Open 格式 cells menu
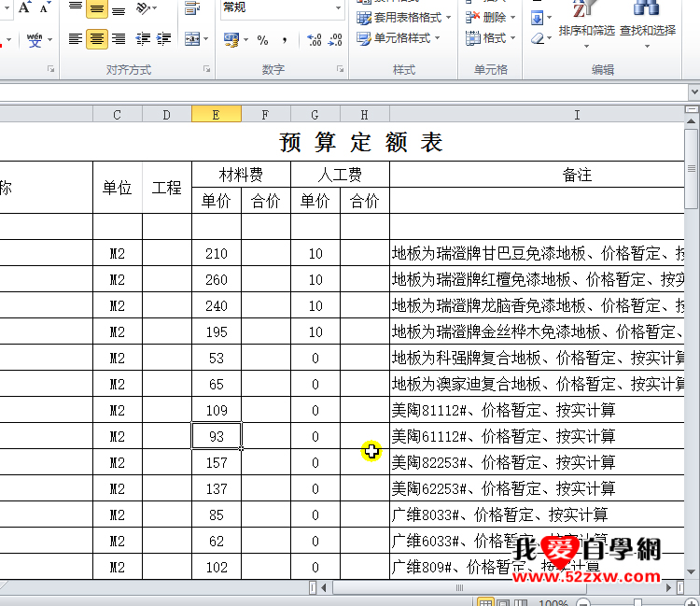Image resolution: width=700 pixels, height=606 pixels. 491,38
